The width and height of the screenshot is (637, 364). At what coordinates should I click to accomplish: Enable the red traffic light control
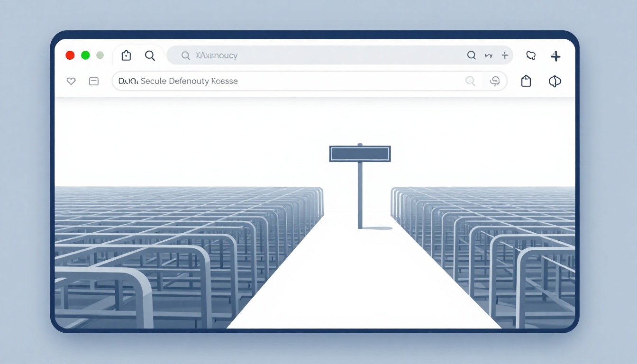click(70, 55)
